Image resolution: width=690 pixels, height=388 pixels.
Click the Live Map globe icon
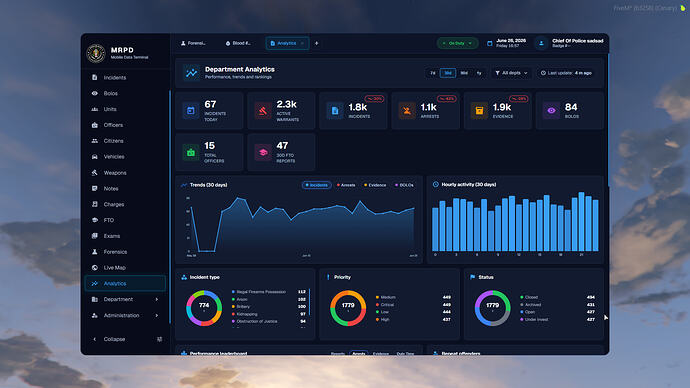(x=95, y=267)
